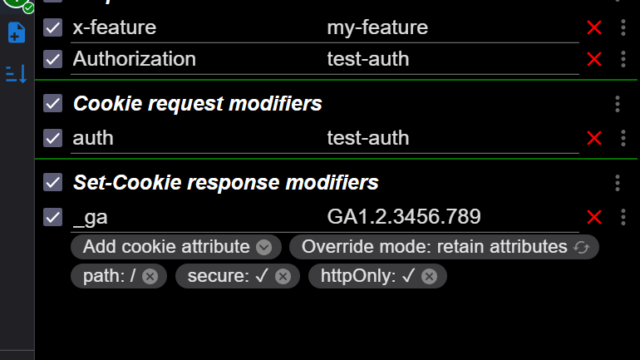640x360 pixels.
Task: Open the sort profiles icon in sidebar
Action: coord(16,74)
